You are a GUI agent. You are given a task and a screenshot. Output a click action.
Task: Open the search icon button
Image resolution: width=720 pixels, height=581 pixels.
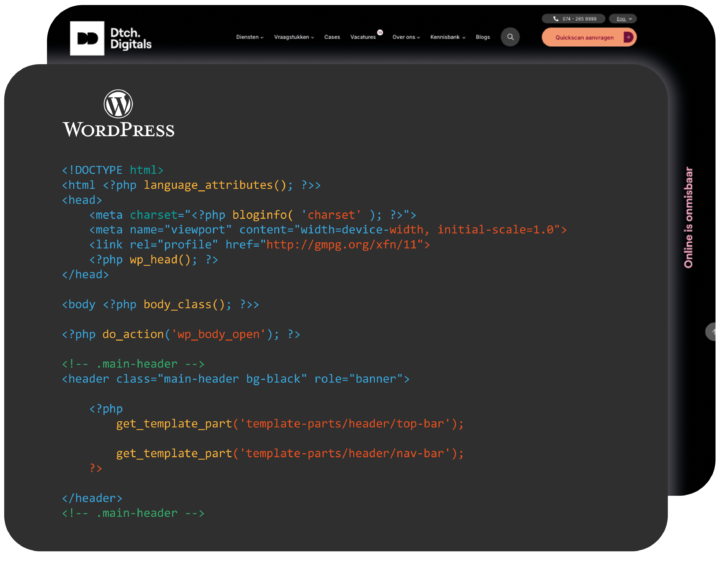point(510,37)
